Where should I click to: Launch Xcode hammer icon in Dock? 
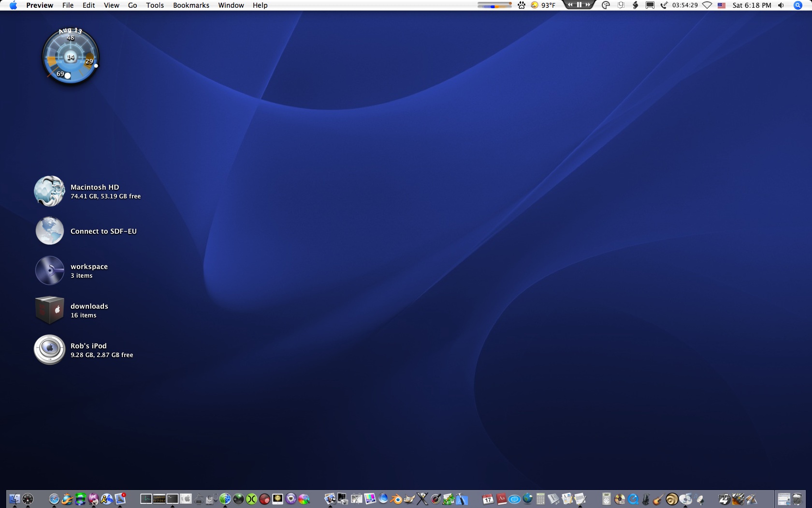coord(462,499)
